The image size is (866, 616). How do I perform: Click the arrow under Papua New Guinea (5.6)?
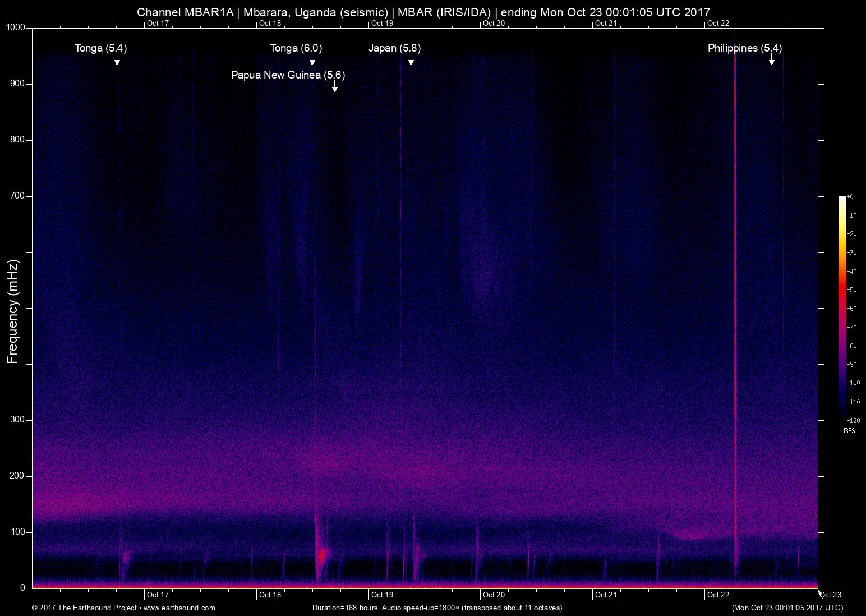(334, 88)
